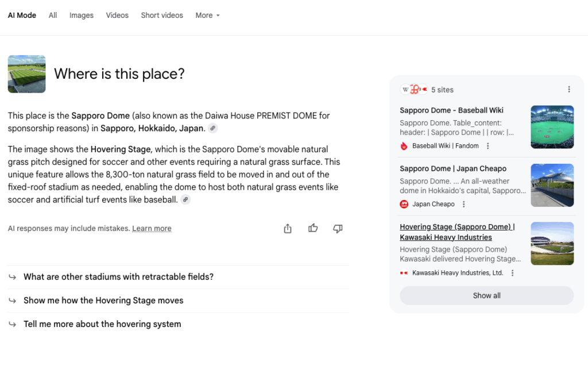Image resolution: width=588 pixels, height=369 pixels.
Task: Click the Show all button
Action: pyautogui.click(x=486, y=295)
